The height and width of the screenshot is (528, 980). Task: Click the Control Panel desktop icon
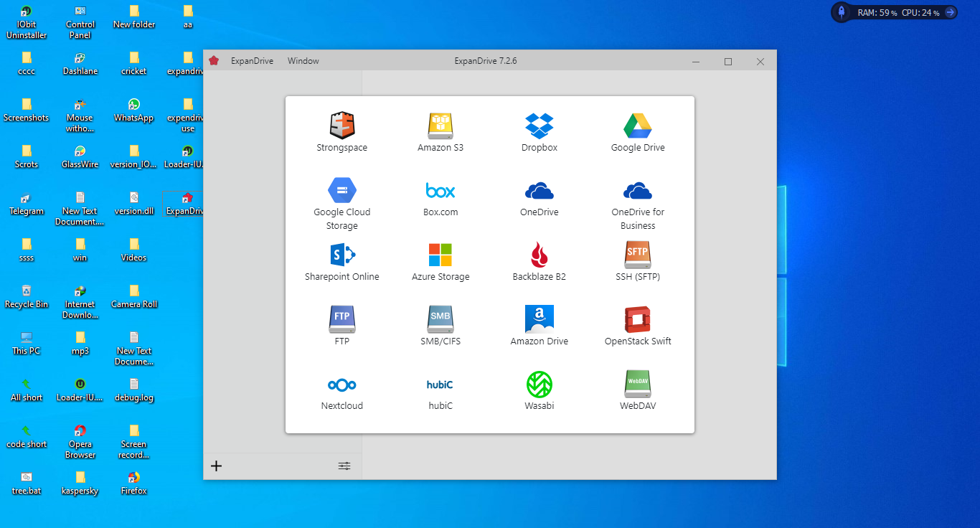pos(80,22)
